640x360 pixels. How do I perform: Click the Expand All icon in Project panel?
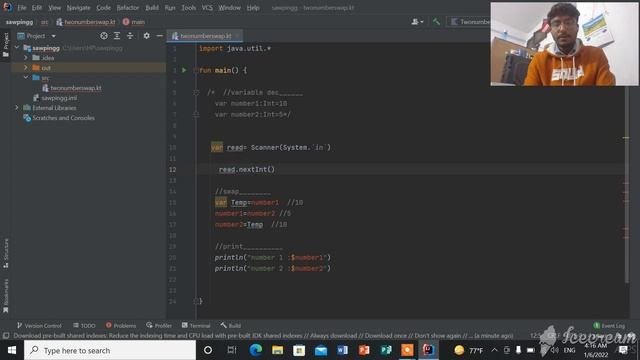pos(117,36)
